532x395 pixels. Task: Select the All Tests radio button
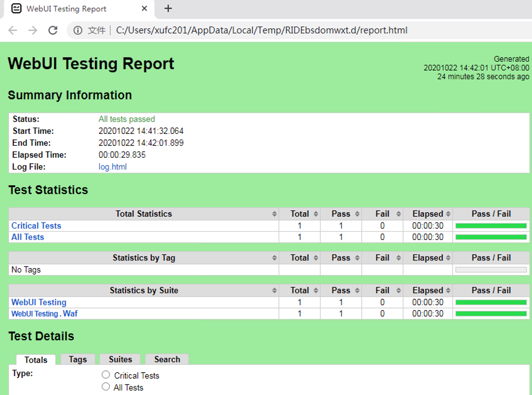point(106,387)
